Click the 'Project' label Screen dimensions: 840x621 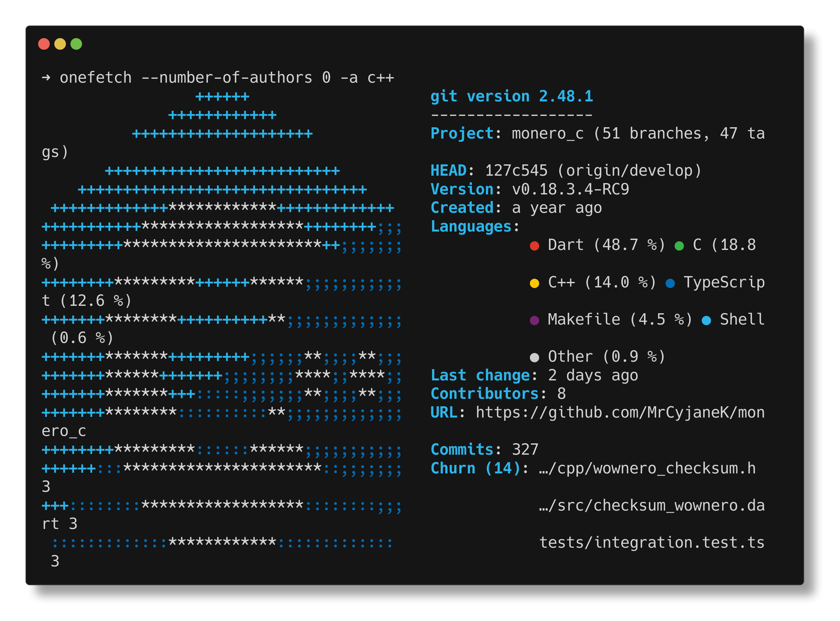(x=462, y=133)
